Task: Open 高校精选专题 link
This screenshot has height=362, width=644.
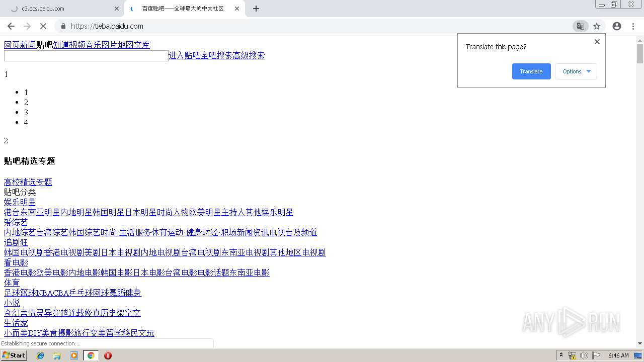Action: 28,182
